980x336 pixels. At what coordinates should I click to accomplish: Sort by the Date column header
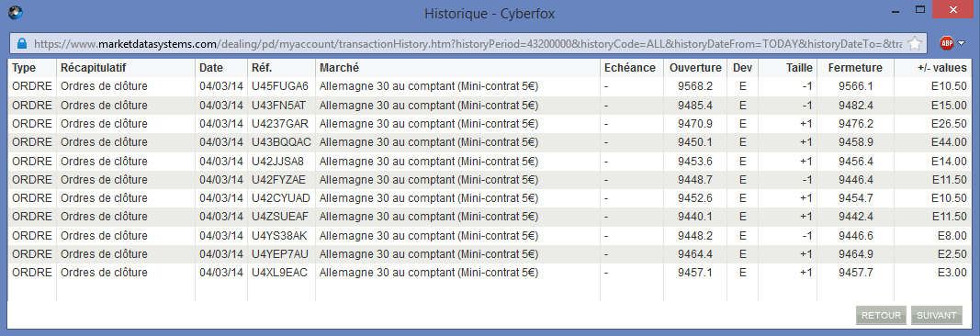coord(210,67)
